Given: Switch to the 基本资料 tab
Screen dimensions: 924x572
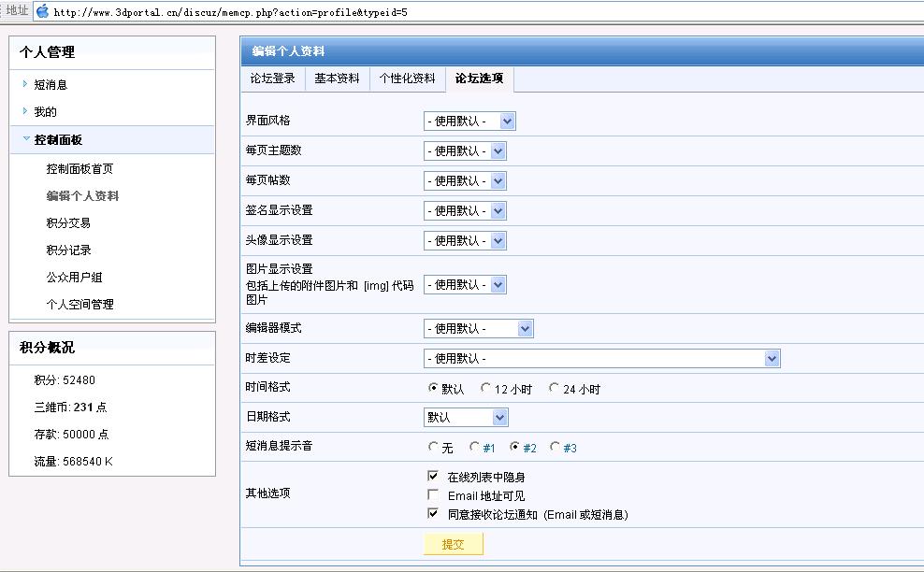Looking at the screenshot, I should pyautogui.click(x=337, y=79).
